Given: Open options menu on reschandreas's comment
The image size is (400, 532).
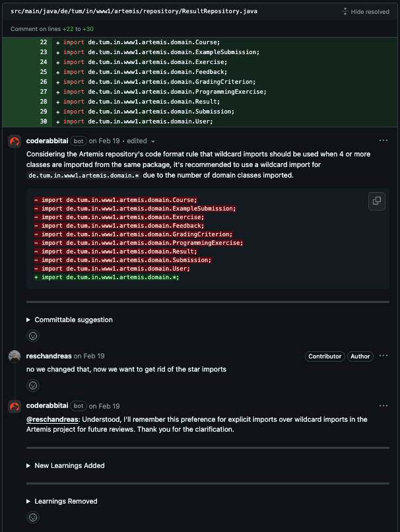Looking at the screenshot, I should coord(383,355).
